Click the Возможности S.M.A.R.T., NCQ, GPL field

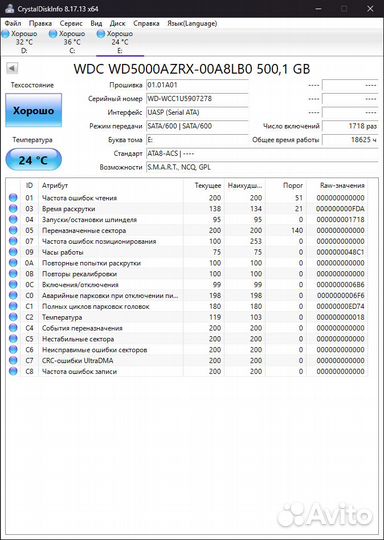(262, 167)
